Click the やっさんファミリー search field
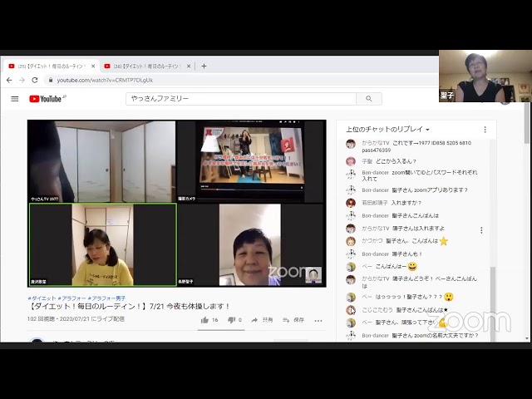The height and width of the screenshot is (399, 532). (x=241, y=99)
